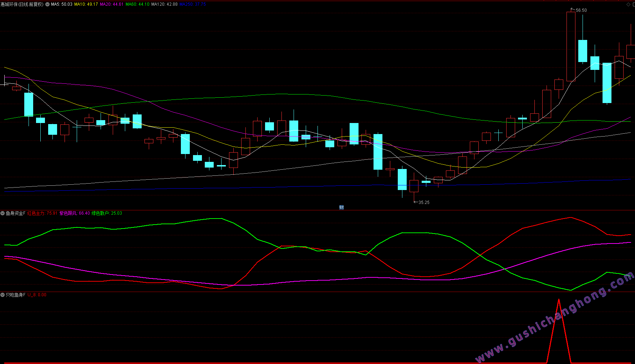Click the U_8: 0.00 value
This screenshot has width=635, height=364.
click(37, 295)
